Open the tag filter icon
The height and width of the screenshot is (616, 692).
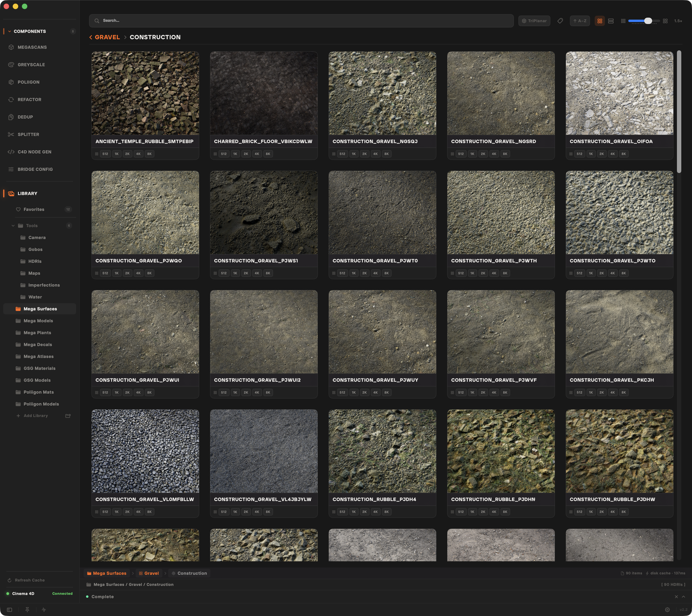(560, 21)
